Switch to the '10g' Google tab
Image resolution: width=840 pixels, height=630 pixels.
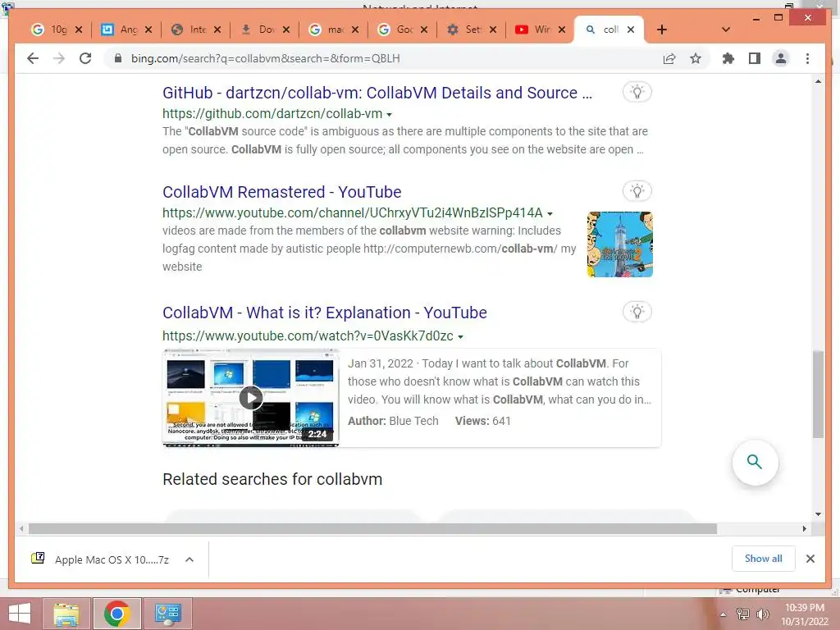(x=52, y=30)
